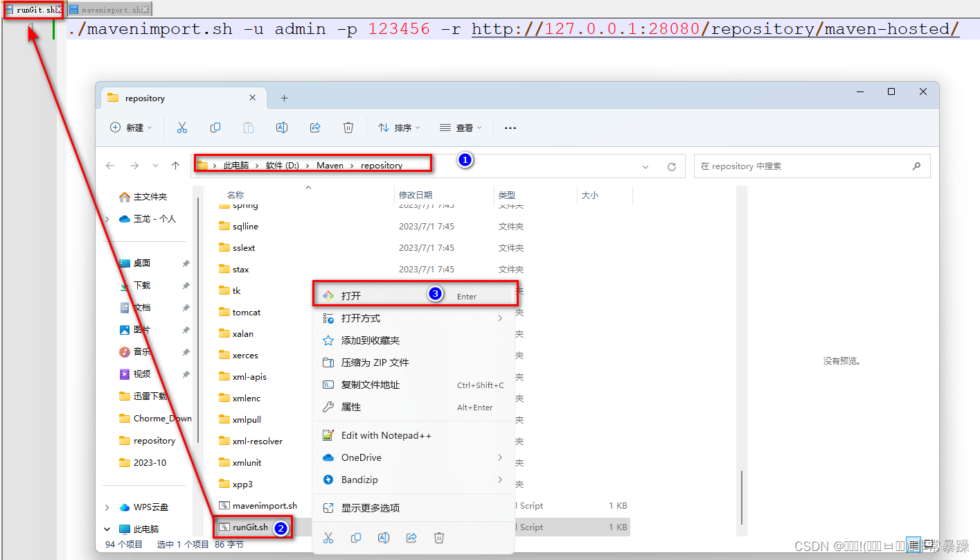Go back with the left arrow button

(x=110, y=166)
